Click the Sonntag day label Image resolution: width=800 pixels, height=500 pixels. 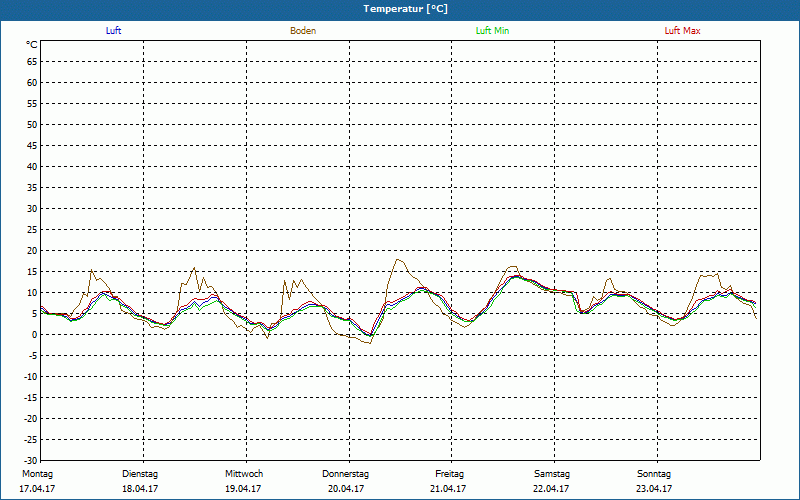click(654, 474)
